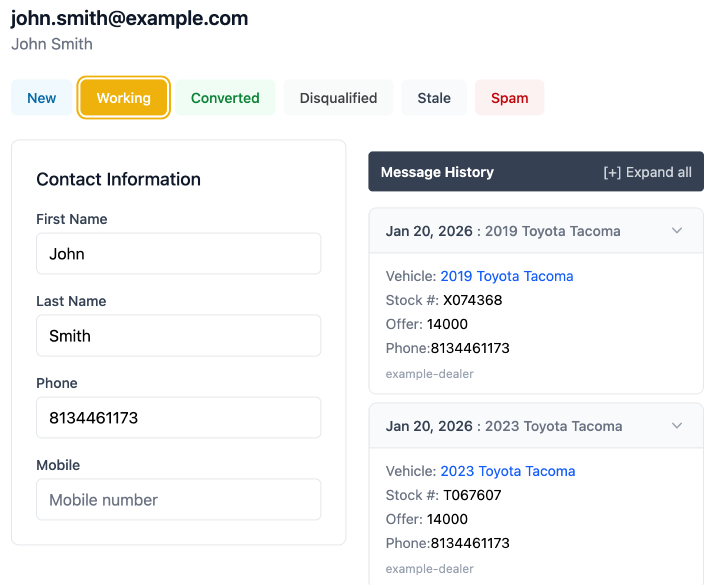
Task: Collapse the 2023 Toyota Tacoma message chevron
Action: [677, 426]
